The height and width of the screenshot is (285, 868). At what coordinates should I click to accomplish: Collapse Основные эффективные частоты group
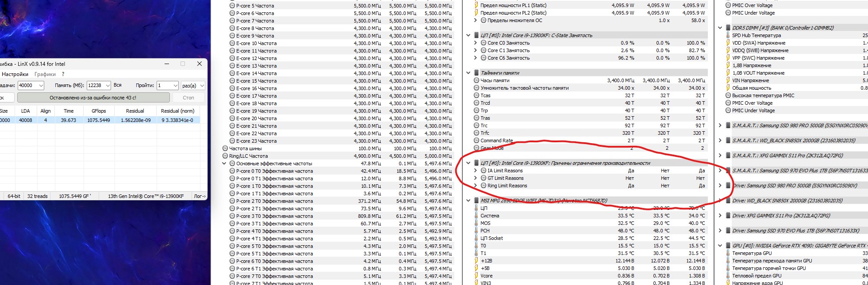224,163
